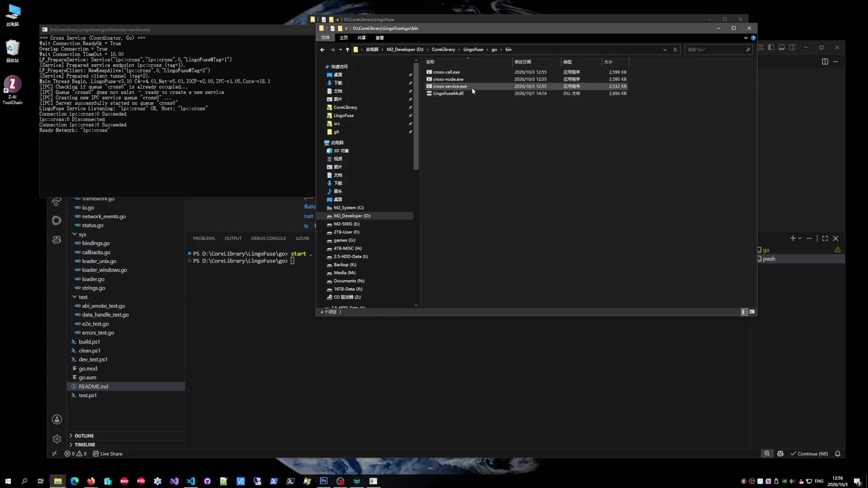Click the File Explorer navigation pane scrollbar
The width and height of the screenshot is (868, 488).
(x=416, y=117)
